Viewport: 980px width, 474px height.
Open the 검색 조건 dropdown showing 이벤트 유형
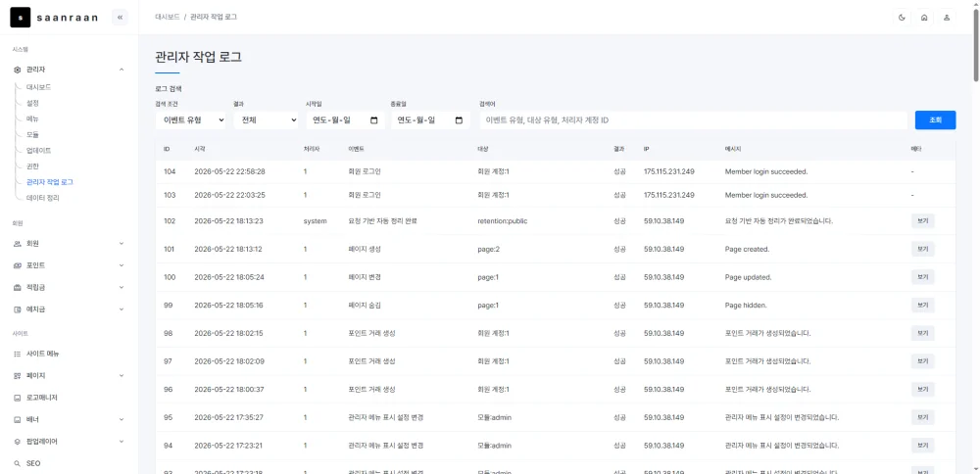191,120
